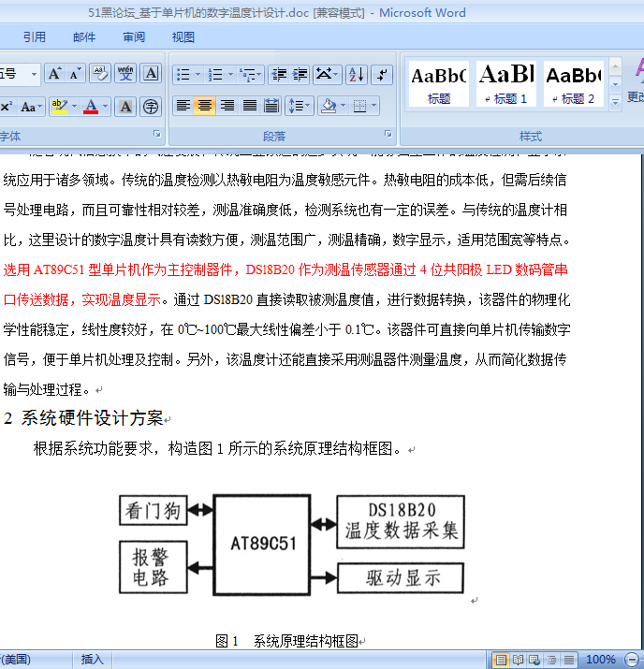The width and height of the screenshot is (644, 669).
Task: Open zoom dialog via 100% label
Action: tap(600, 660)
